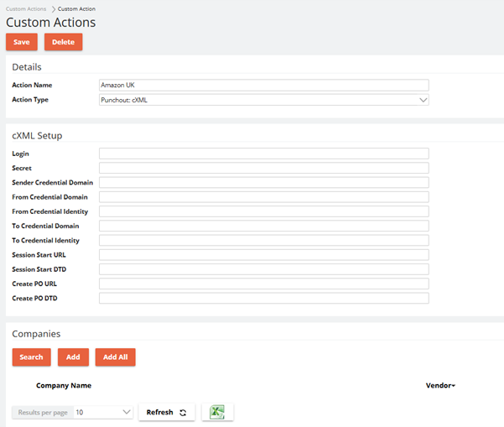Click into the Login field

263,154
